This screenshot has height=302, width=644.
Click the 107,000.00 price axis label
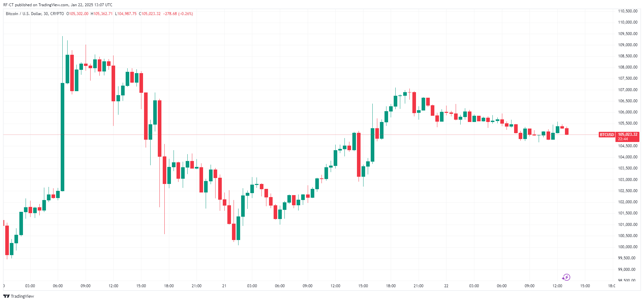pyautogui.click(x=628, y=90)
